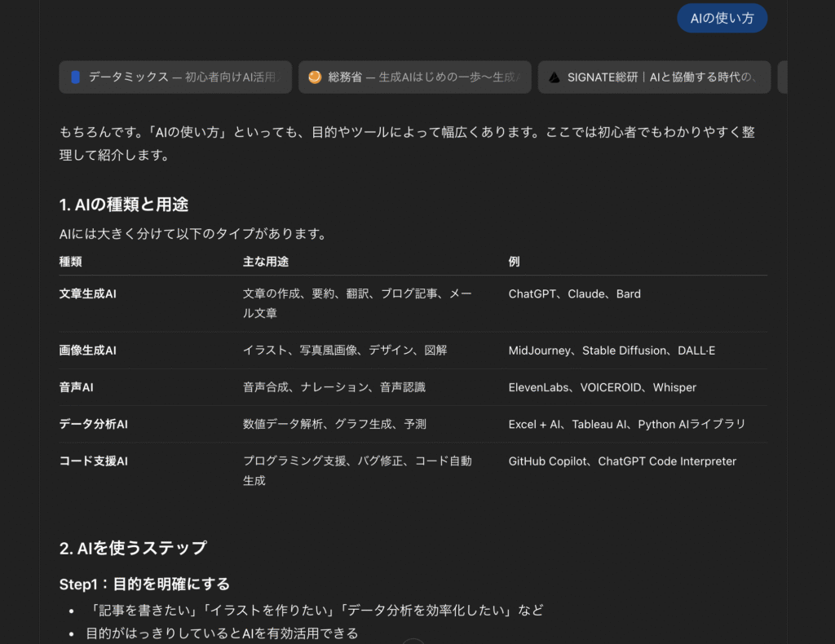
Task: Click the GitHub Copilot examples cell
Action: tap(622, 461)
